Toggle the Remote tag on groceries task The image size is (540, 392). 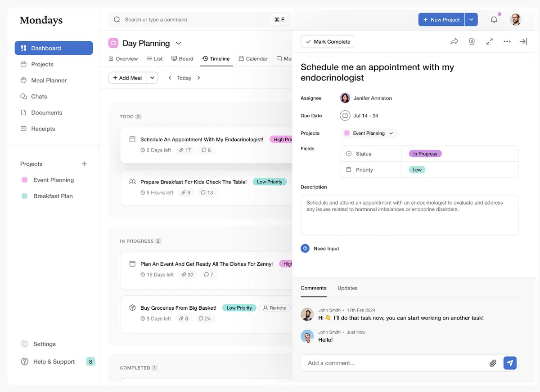point(274,308)
